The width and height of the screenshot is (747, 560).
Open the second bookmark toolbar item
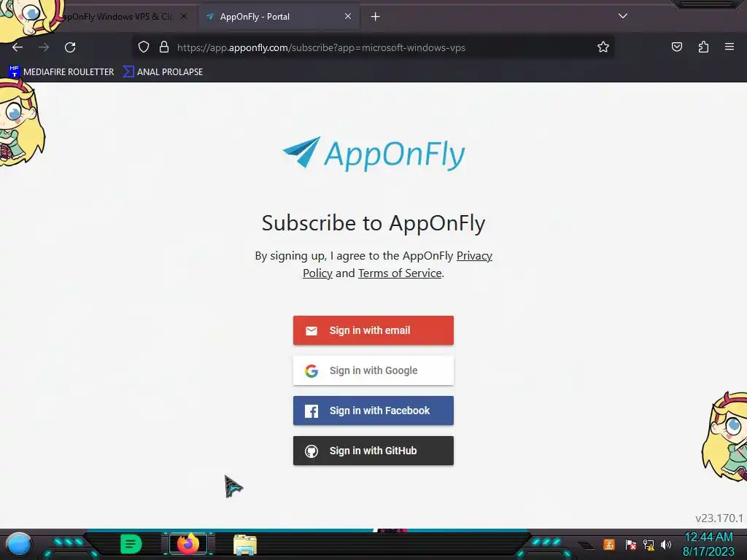click(163, 72)
